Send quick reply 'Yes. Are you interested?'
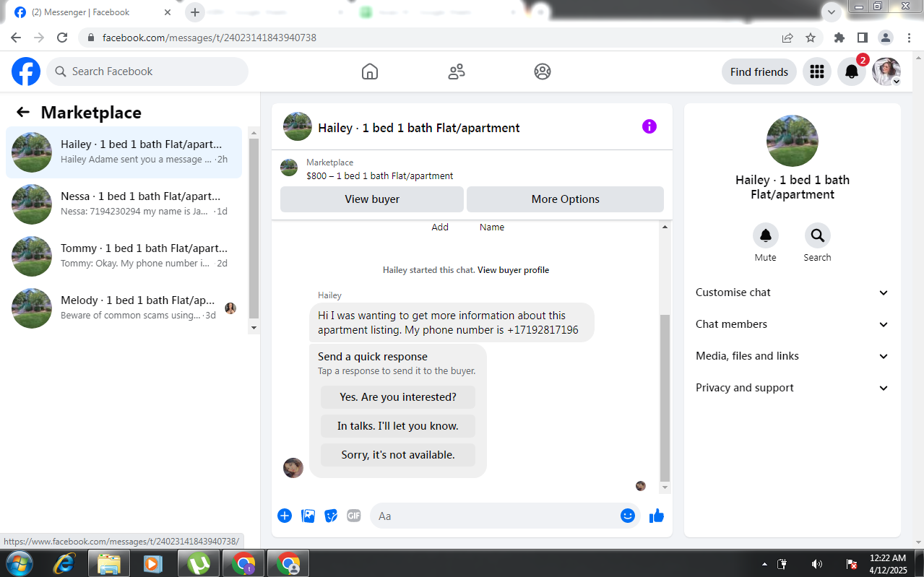This screenshot has height=577, width=924. [x=398, y=397]
